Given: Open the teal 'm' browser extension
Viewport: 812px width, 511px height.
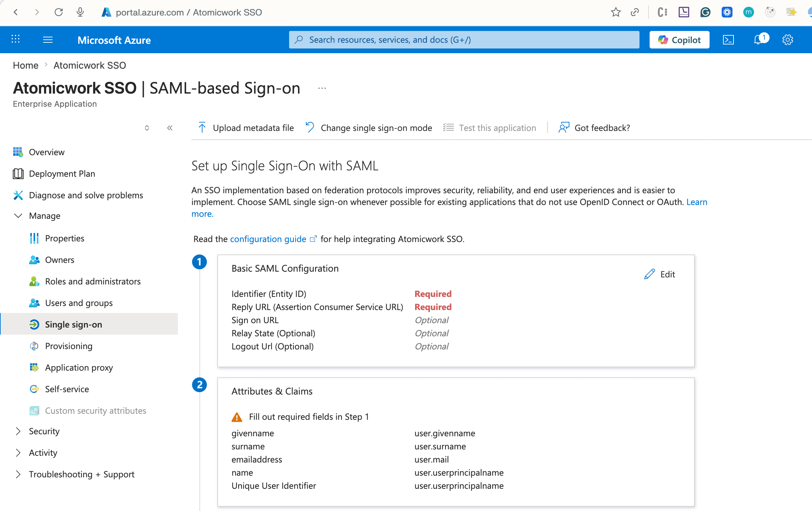Looking at the screenshot, I should (x=748, y=12).
